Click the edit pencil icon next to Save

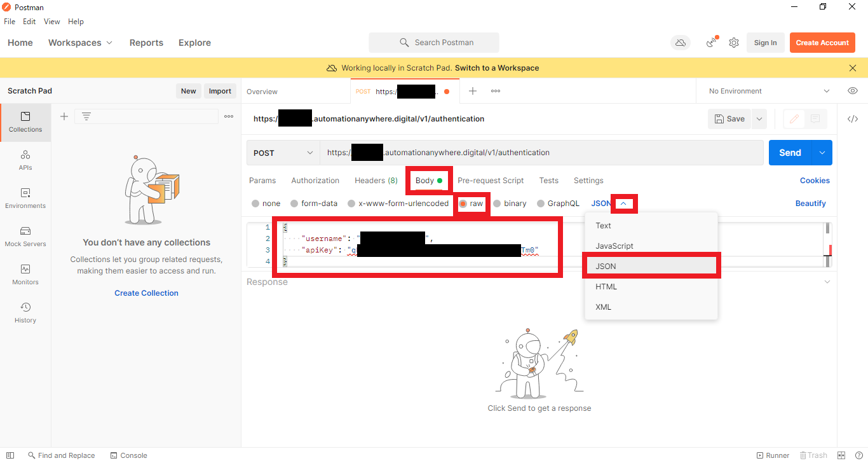pos(794,119)
